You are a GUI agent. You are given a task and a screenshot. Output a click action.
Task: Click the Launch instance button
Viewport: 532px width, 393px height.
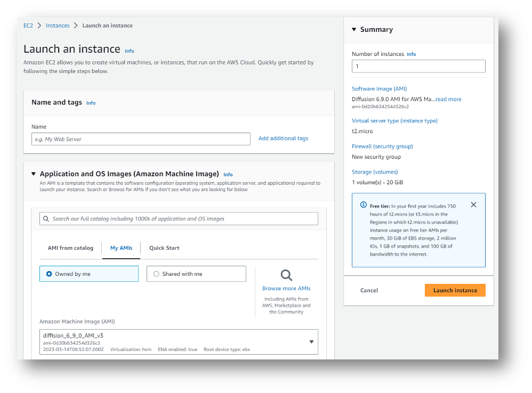[455, 290]
